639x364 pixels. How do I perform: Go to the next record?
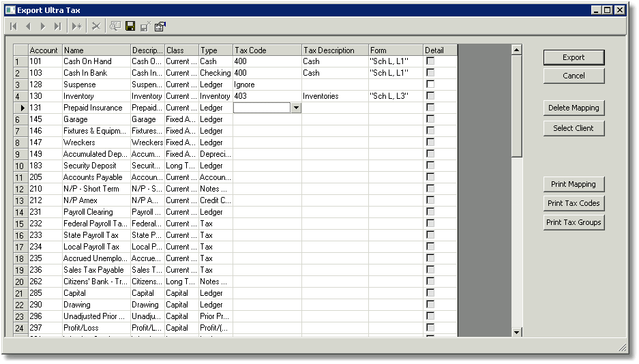tap(43, 27)
